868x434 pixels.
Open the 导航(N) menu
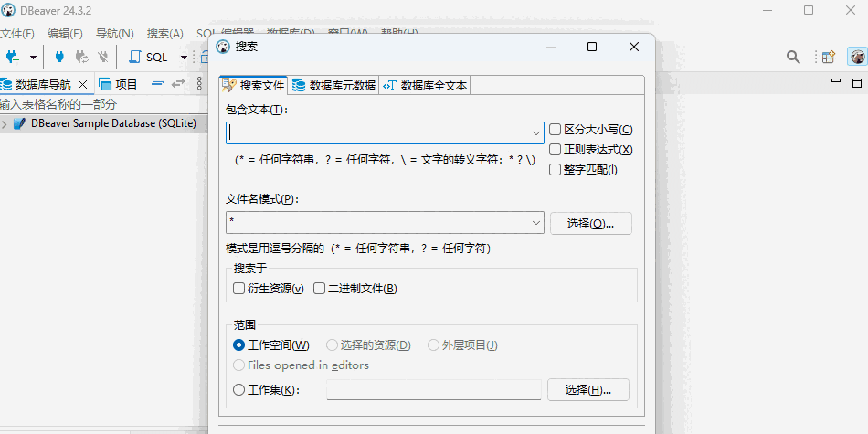point(114,34)
